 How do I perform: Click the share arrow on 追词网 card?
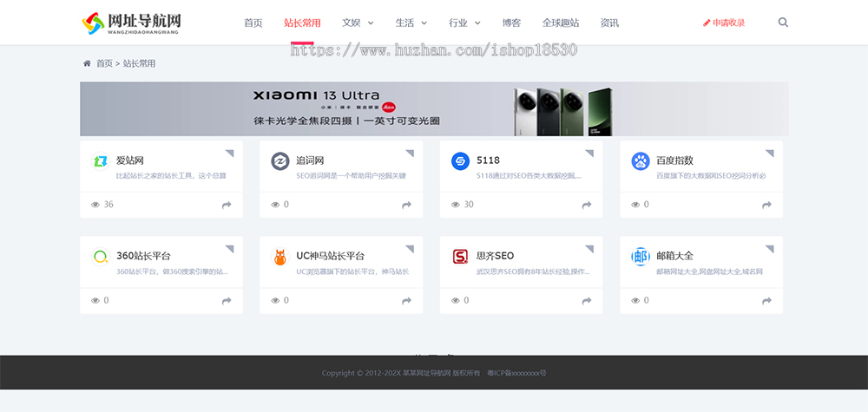(406, 206)
